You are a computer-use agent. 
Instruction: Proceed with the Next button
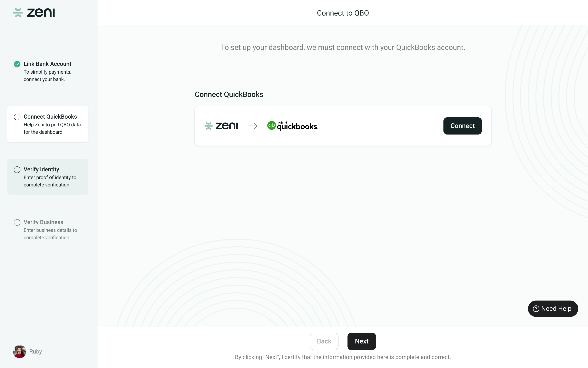362,341
